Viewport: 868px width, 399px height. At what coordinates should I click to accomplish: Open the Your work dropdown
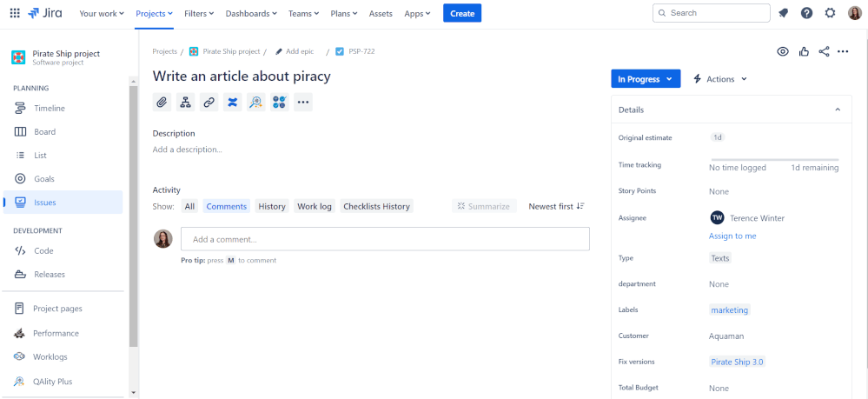102,13
